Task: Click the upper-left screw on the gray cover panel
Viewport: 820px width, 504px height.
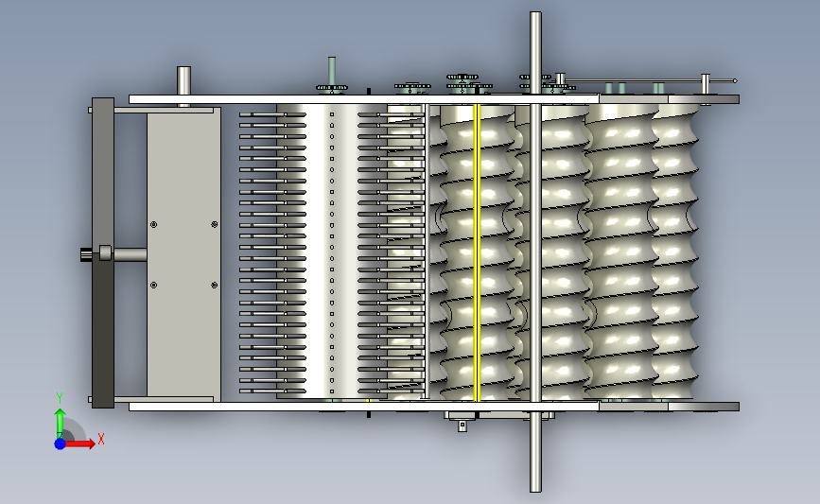Action: point(154,224)
